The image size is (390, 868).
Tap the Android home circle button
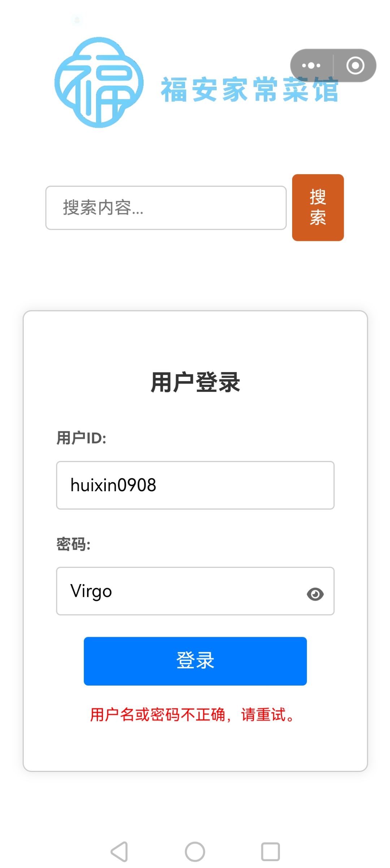195,852
